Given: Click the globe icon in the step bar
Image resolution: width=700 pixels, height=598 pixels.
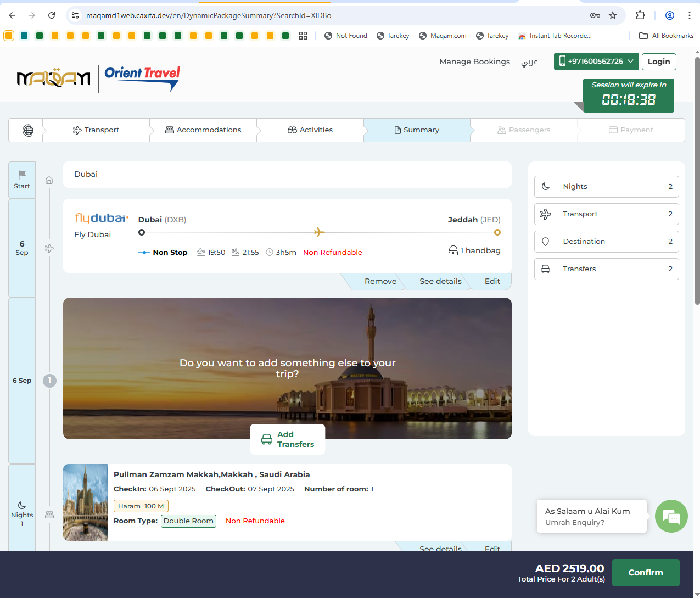Looking at the screenshot, I should click(27, 130).
